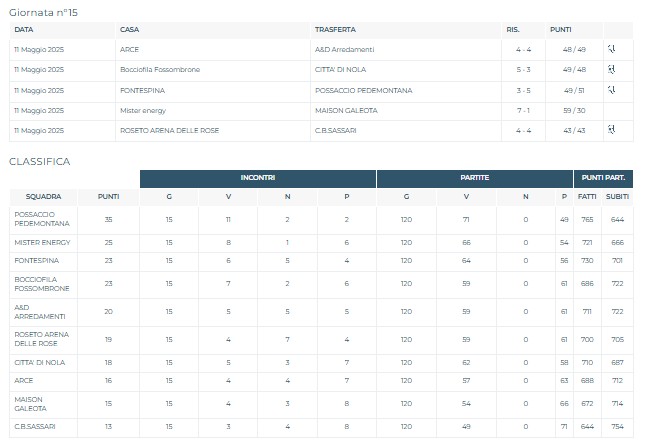Screen dimensions: 652x441
Task: Select ROSETO ARENA DELLE ROSE in standings
Action: [42, 339]
